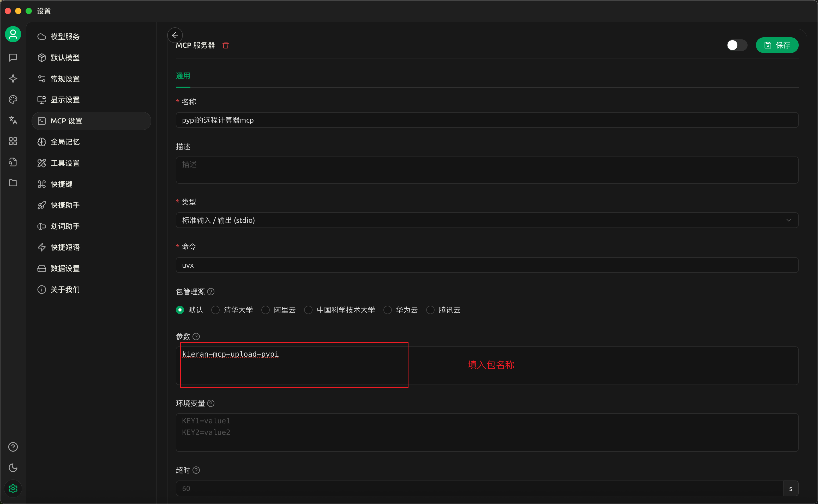Toggle the MCP server enable switch
818x504 pixels.
(x=737, y=45)
